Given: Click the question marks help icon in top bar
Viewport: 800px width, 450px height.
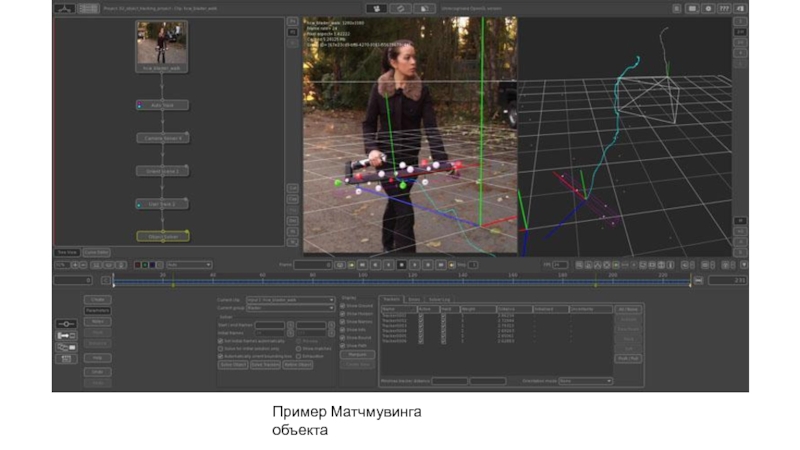Looking at the screenshot, I should 723,9.
